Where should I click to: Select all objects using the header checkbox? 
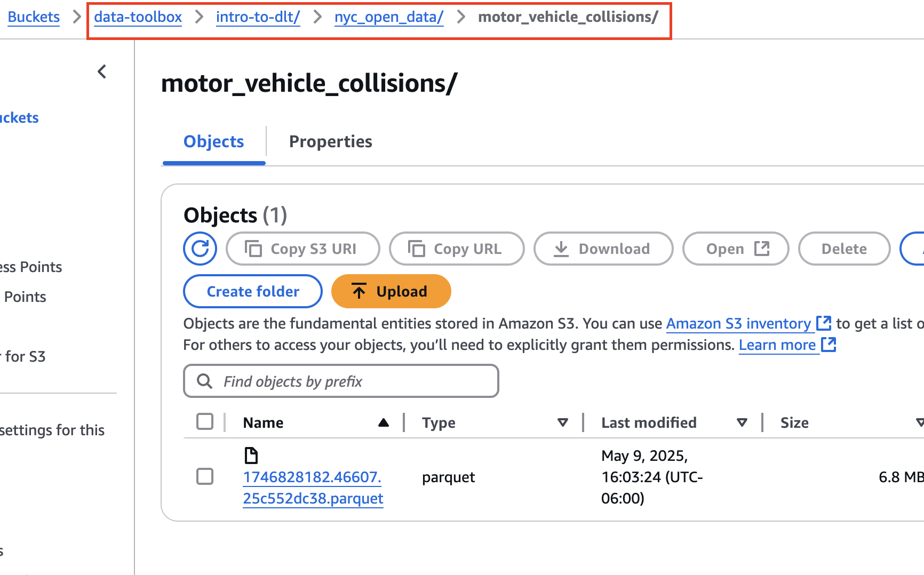click(x=205, y=421)
